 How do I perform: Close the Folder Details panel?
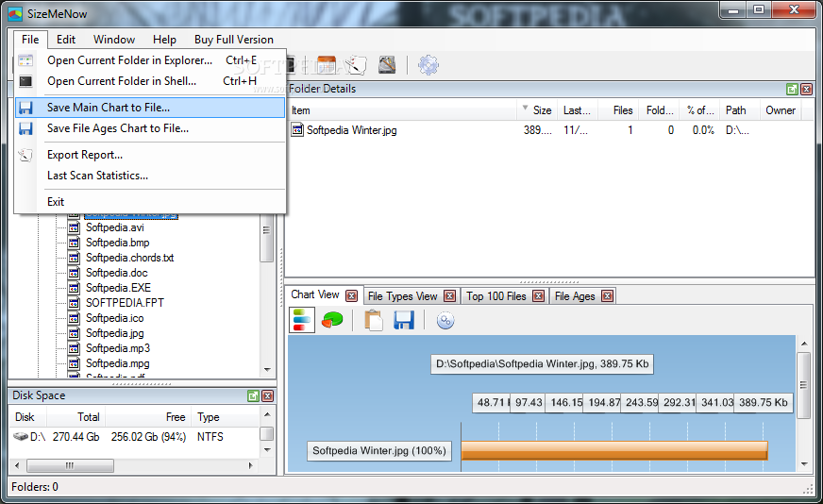[807, 90]
